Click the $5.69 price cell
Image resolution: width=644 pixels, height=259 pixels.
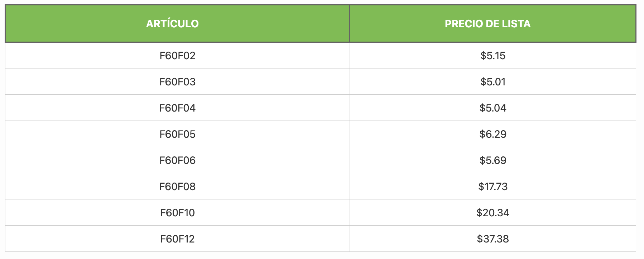point(493,160)
